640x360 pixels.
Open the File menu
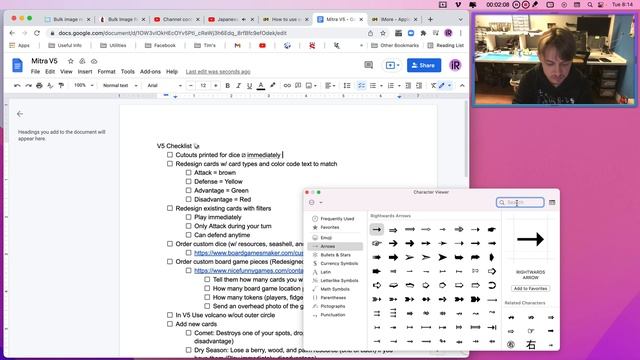pyautogui.click(x=36, y=72)
